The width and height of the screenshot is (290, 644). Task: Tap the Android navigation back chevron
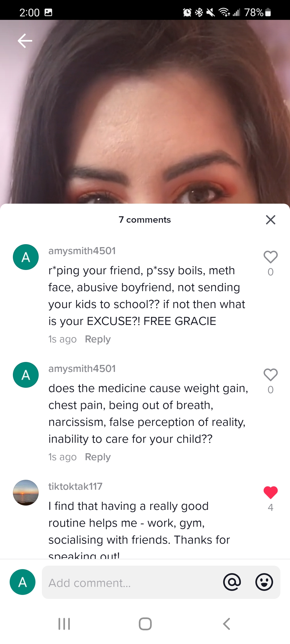[x=227, y=624]
